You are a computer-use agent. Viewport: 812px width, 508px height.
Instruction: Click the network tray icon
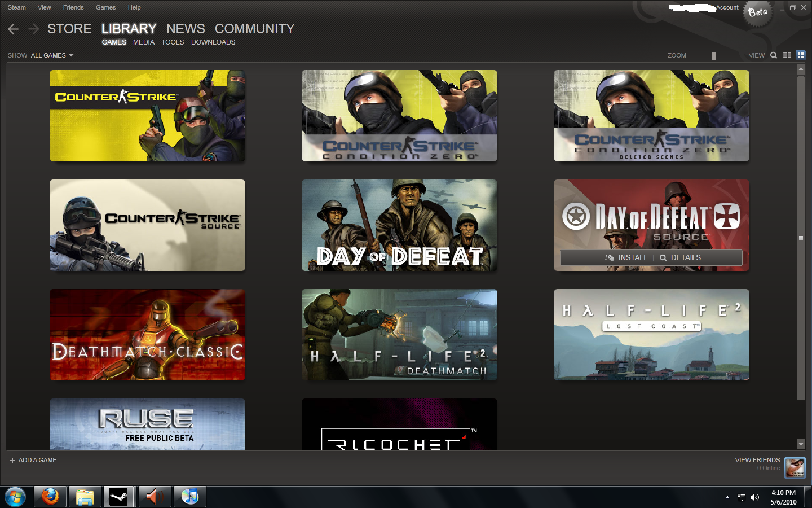[x=742, y=497]
